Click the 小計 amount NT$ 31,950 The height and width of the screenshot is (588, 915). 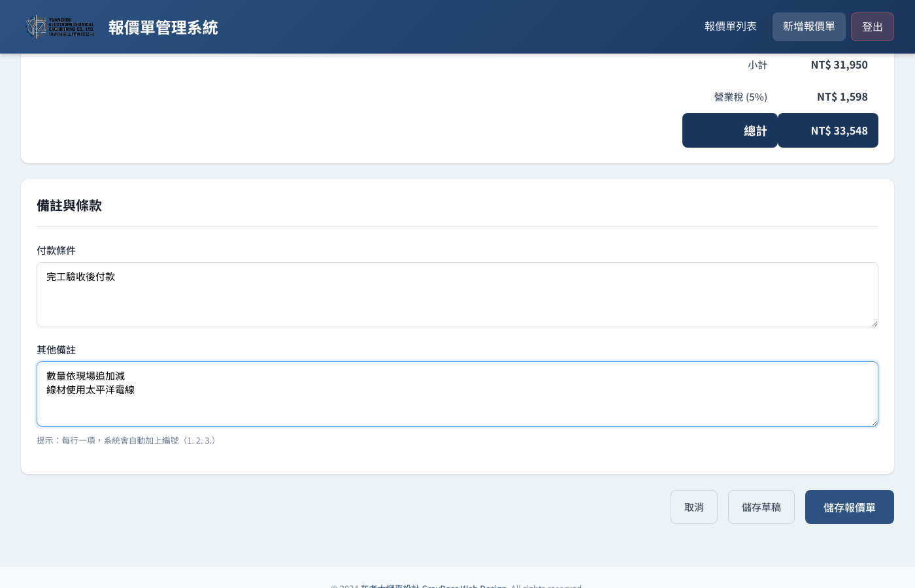tap(839, 65)
